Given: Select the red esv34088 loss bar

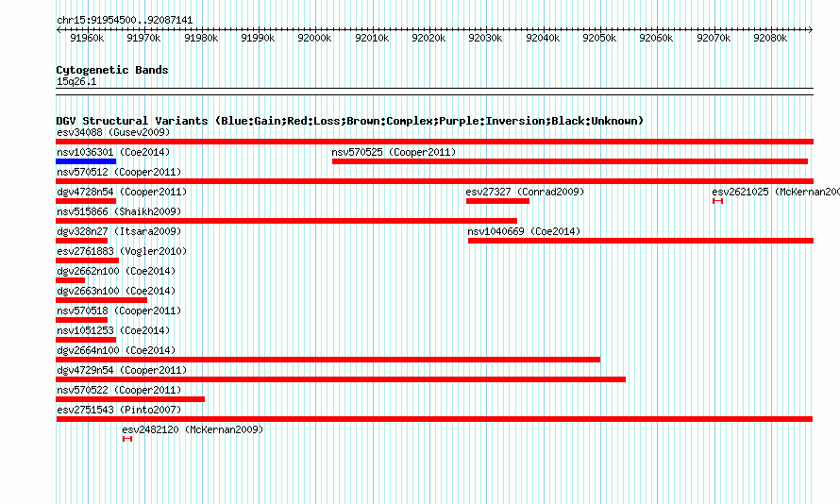Looking at the screenshot, I should tap(434, 142).
